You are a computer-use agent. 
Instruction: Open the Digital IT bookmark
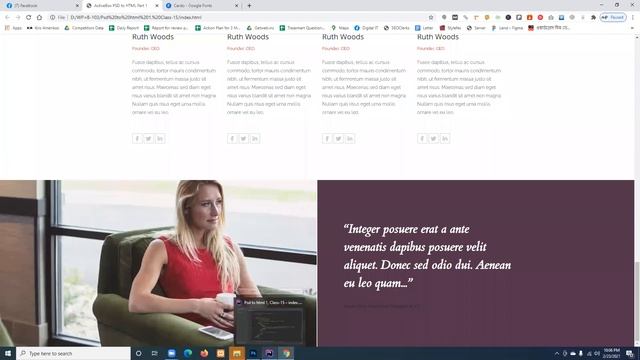coord(366,28)
